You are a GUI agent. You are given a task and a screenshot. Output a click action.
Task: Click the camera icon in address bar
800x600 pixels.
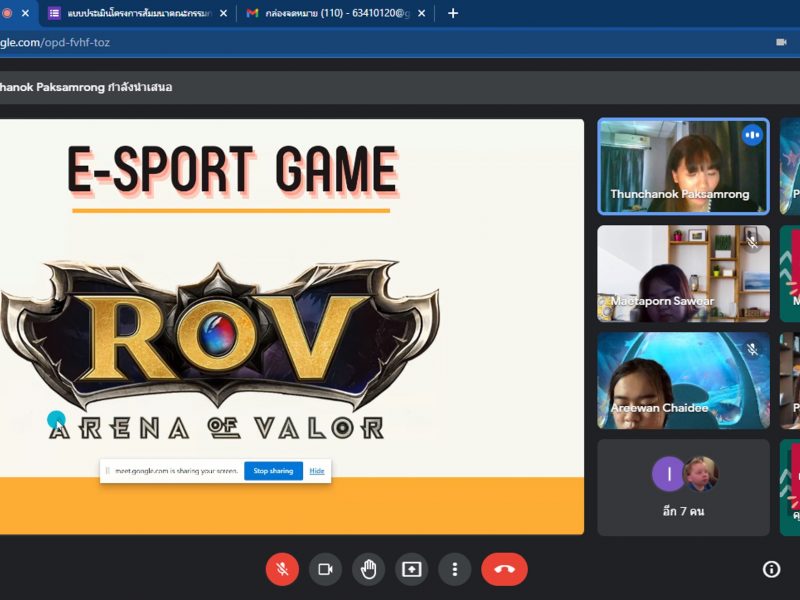[781, 42]
